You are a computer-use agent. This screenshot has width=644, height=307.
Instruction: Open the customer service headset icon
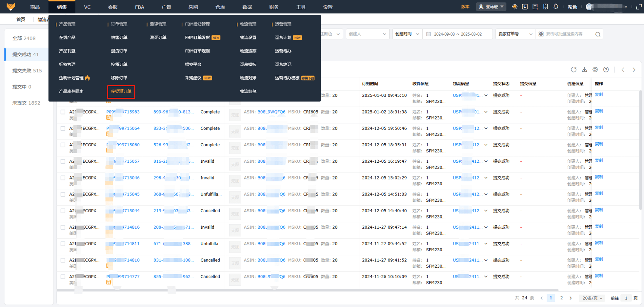tap(514, 7)
